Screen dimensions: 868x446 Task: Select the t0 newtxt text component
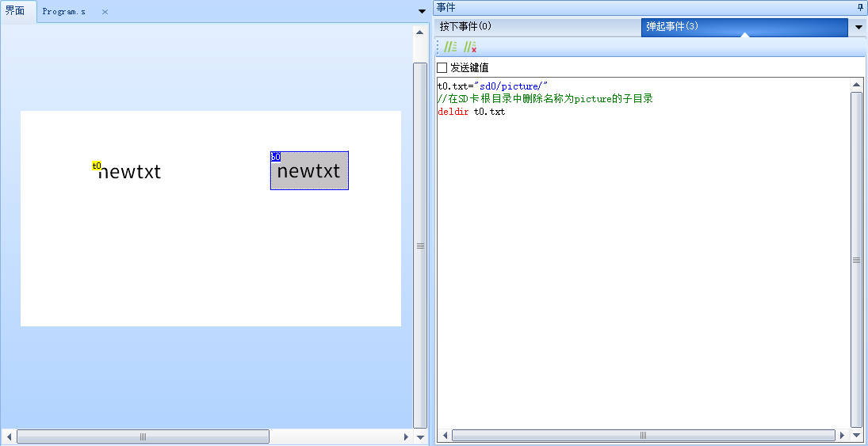tap(129, 172)
